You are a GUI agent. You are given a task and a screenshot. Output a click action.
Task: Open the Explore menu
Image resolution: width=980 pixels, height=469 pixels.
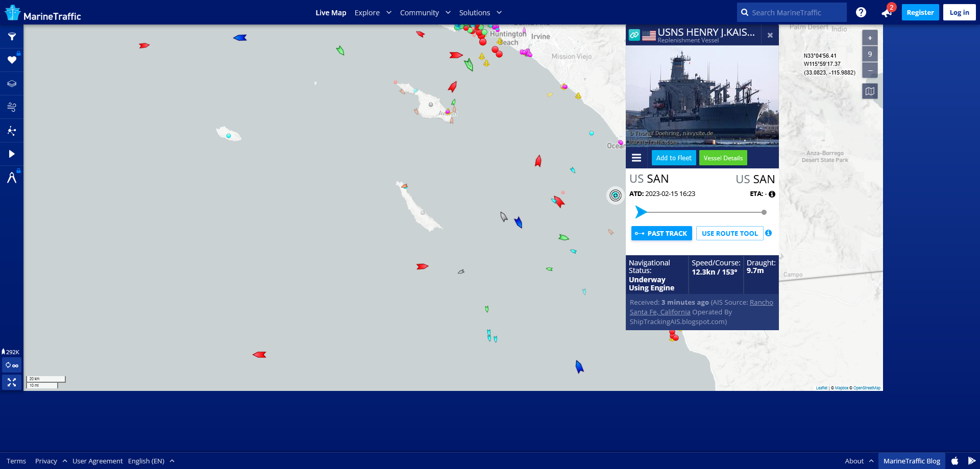click(x=367, y=12)
